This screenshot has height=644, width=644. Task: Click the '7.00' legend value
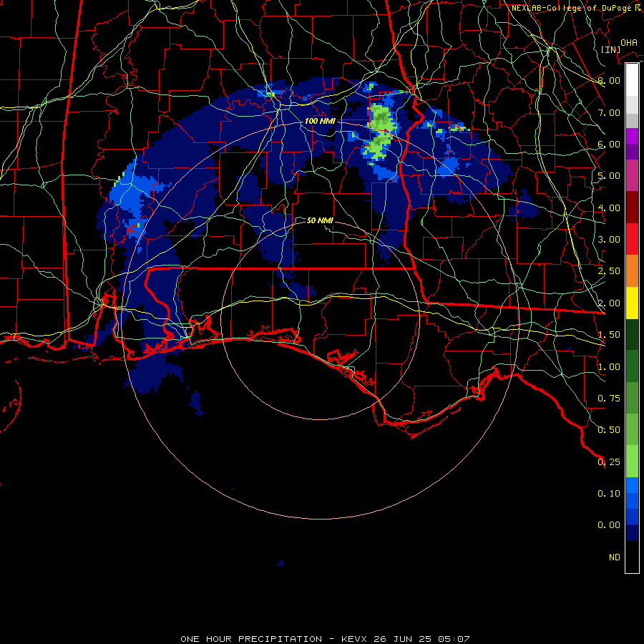609,112
